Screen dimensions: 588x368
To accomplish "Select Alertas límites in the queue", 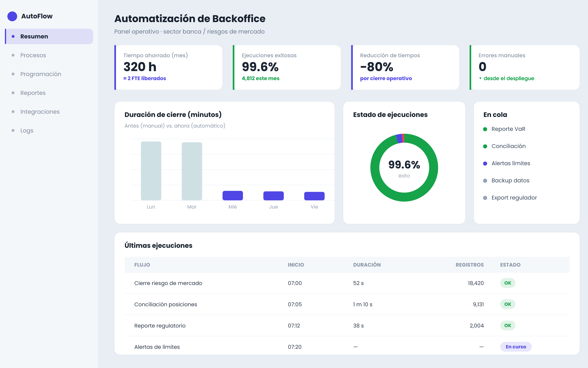I will [x=511, y=163].
